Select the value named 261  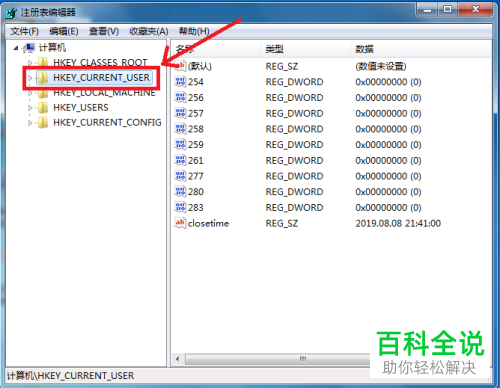196,161
